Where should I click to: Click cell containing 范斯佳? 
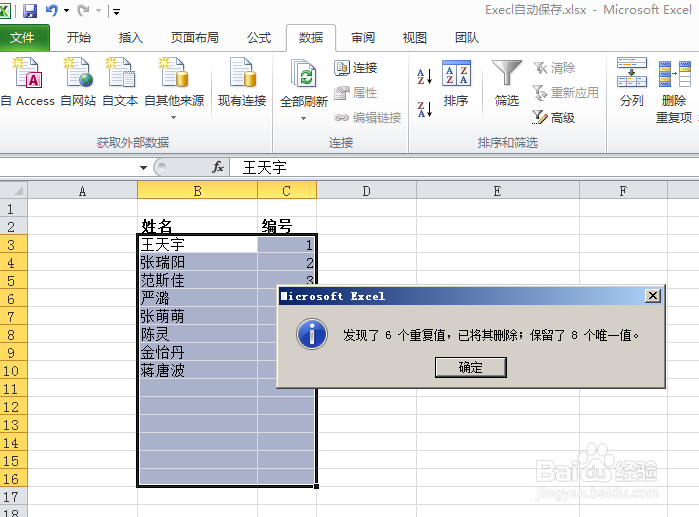[197, 280]
